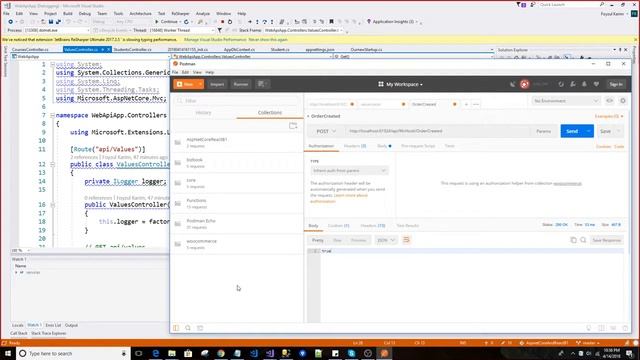This screenshot has height=360, width=640.
Task: Open the New button dropdown arrow
Action: point(200,84)
